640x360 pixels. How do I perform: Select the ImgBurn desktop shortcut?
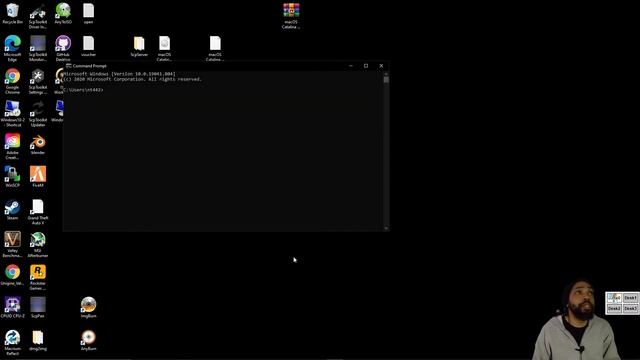click(88, 308)
